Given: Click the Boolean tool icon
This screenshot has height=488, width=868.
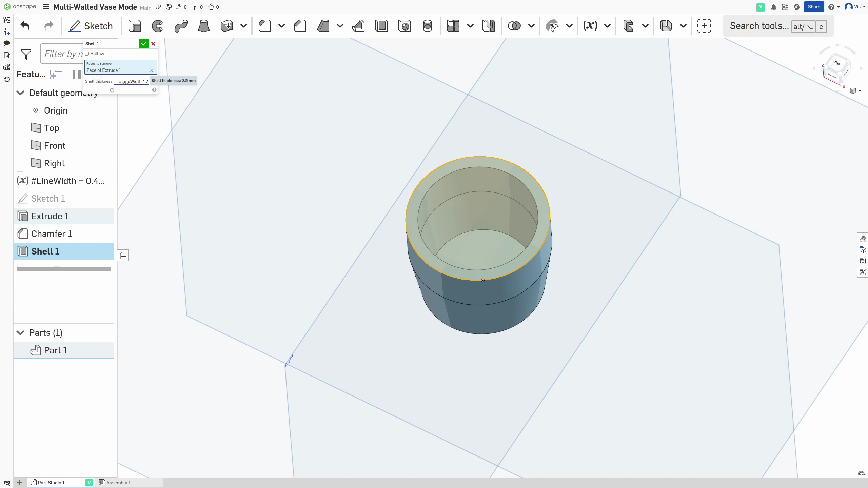Looking at the screenshot, I should point(514,26).
